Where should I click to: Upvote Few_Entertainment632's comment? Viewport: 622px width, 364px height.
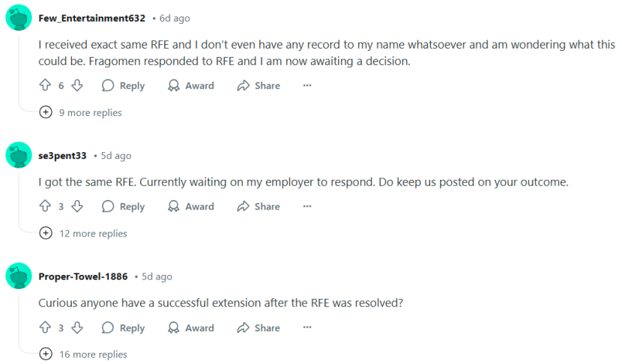point(45,85)
